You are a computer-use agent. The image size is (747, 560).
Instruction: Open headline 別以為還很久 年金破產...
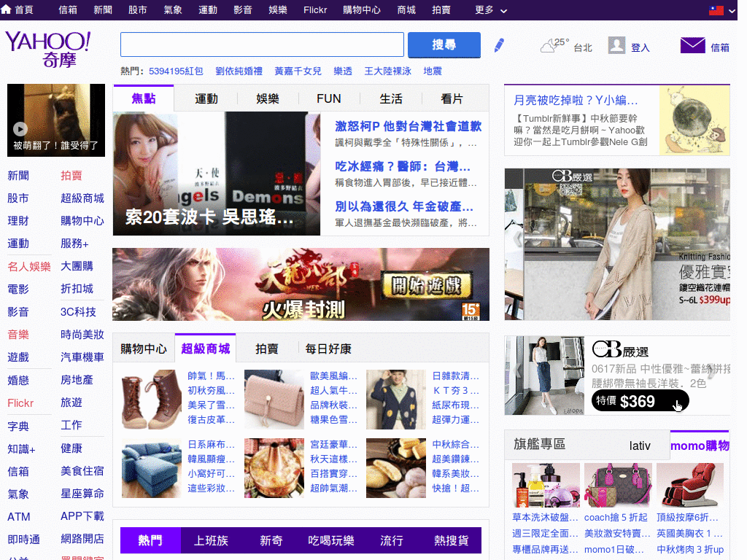tap(404, 206)
